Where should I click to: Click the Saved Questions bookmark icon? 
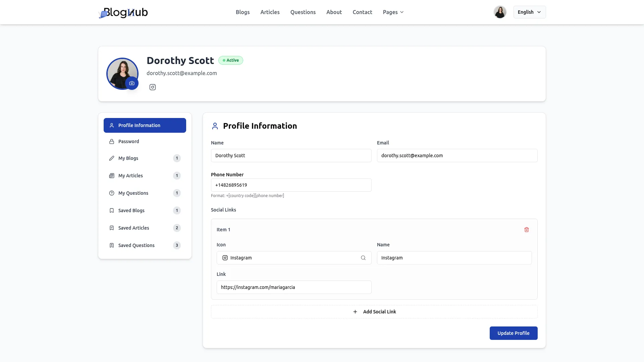point(112,245)
